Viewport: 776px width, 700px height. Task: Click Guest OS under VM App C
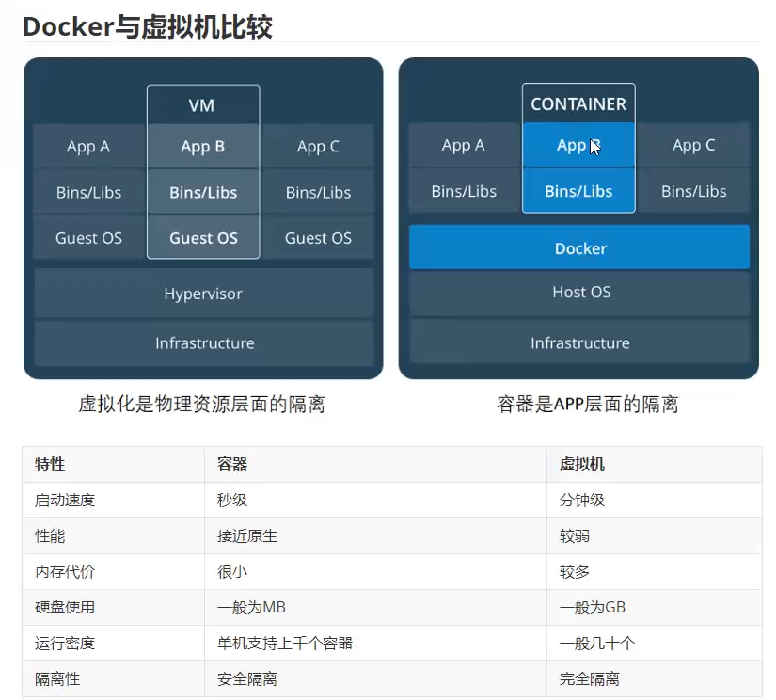pos(318,238)
